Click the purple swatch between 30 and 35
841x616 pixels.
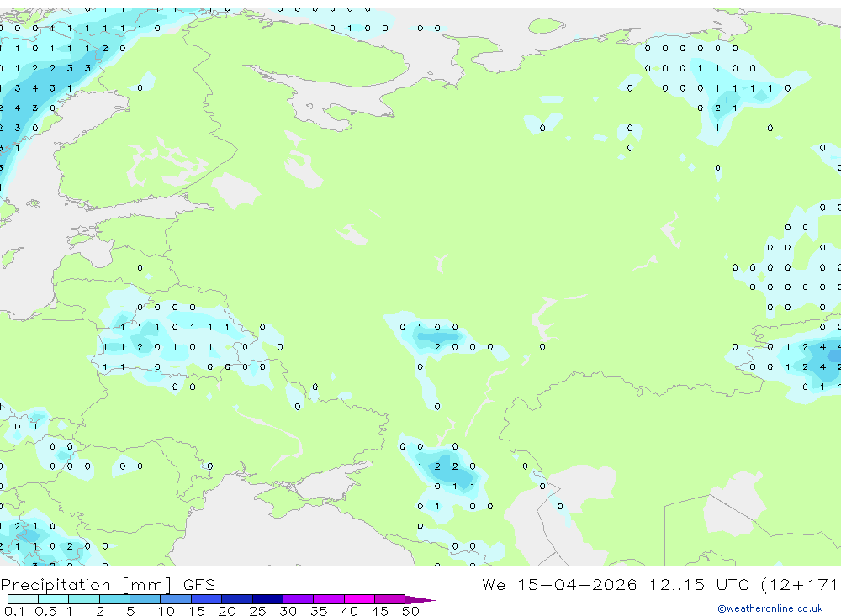[299, 599]
